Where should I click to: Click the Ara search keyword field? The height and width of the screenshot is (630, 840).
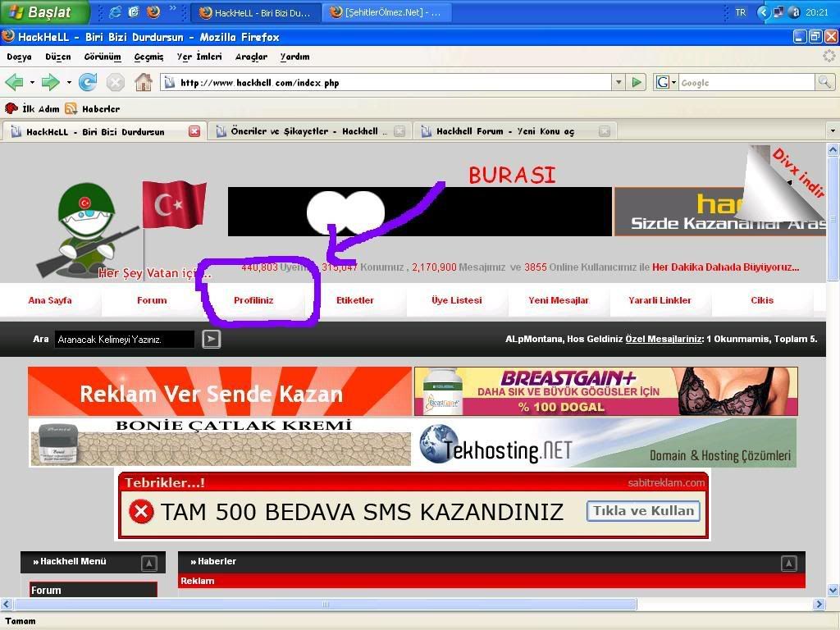pos(125,339)
